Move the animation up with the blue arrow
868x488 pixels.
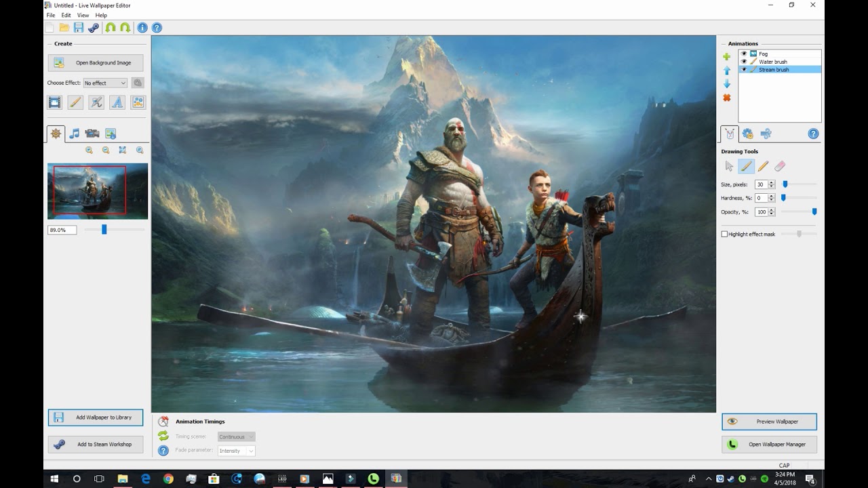coord(727,70)
